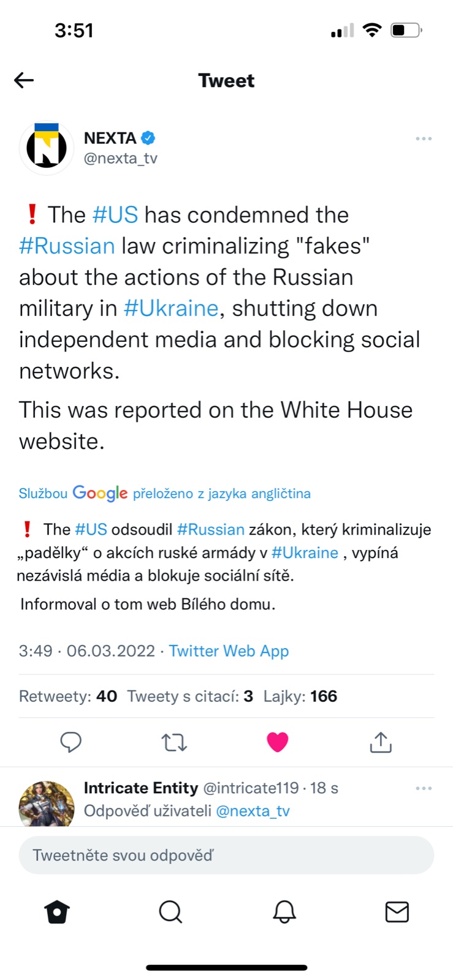Unlike the tweet with the heart icon
The width and height of the screenshot is (453, 980).
point(277,742)
